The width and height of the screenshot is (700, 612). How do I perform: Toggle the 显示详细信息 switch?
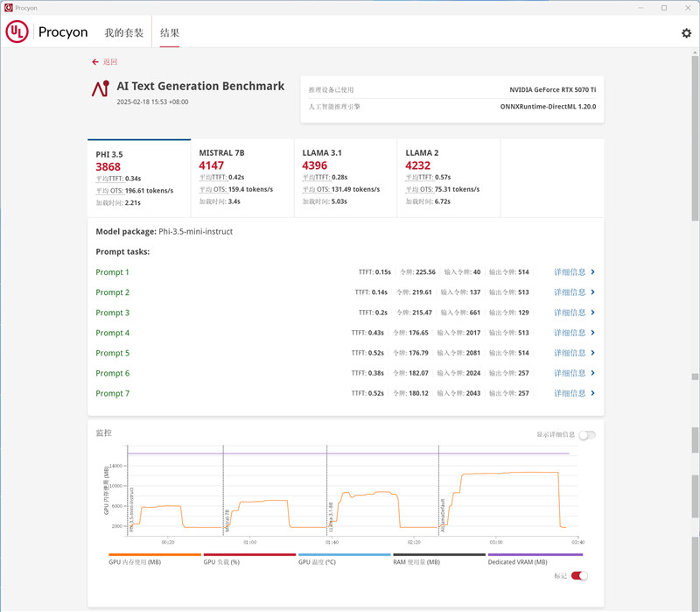click(x=586, y=435)
